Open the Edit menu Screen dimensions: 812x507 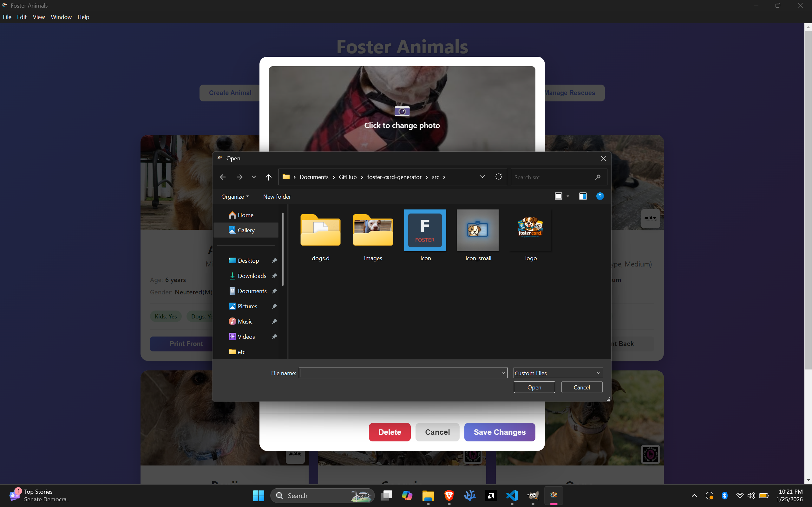22,17
